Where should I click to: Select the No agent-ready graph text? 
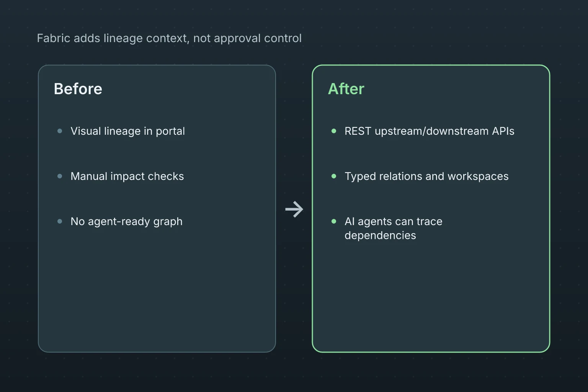(126, 221)
